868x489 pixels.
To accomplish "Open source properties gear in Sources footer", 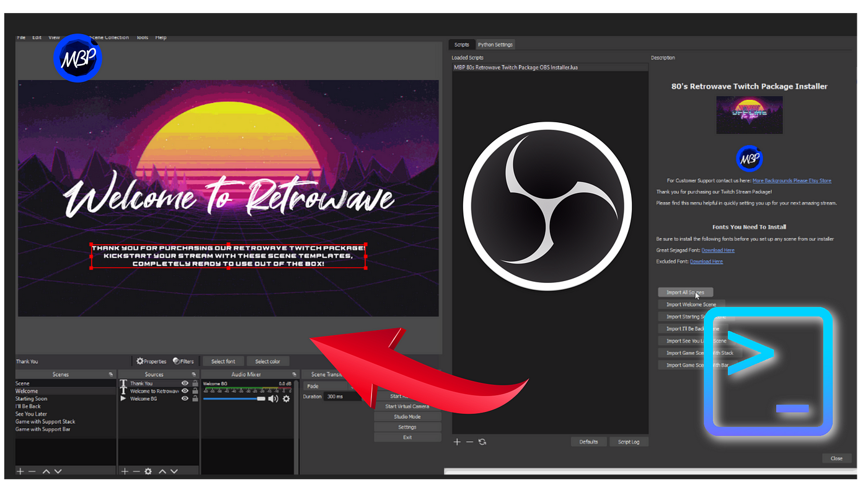I will (148, 472).
